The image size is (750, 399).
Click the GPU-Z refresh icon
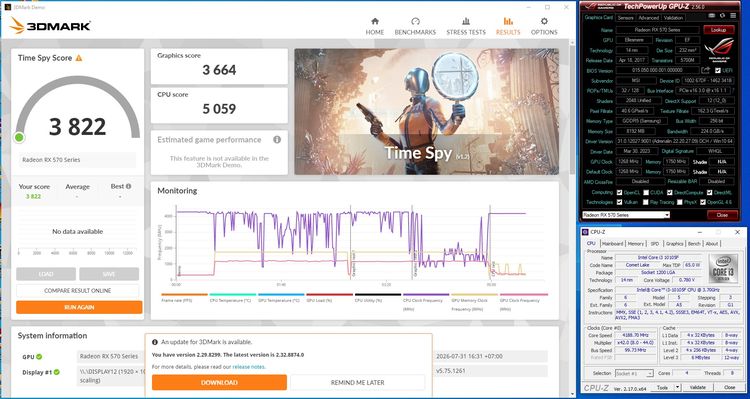point(722,16)
